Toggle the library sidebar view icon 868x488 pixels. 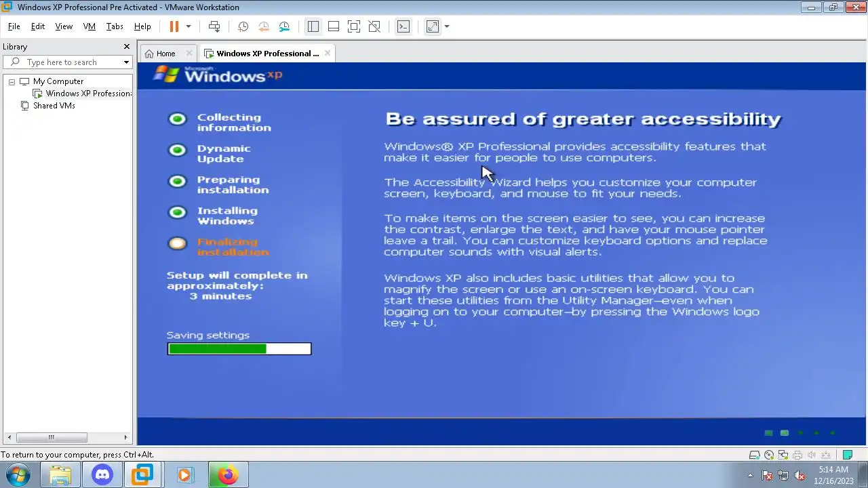[x=313, y=26]
